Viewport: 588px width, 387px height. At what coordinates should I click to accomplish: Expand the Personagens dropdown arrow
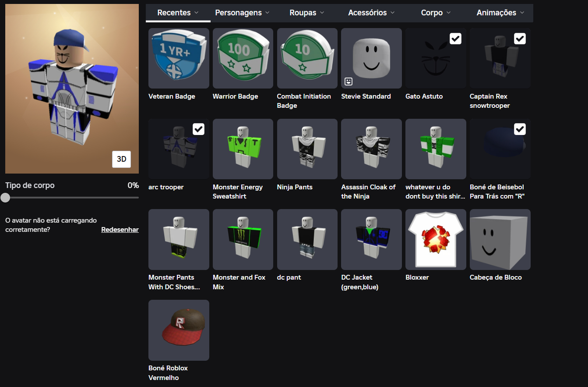click(x=267, y=13)
